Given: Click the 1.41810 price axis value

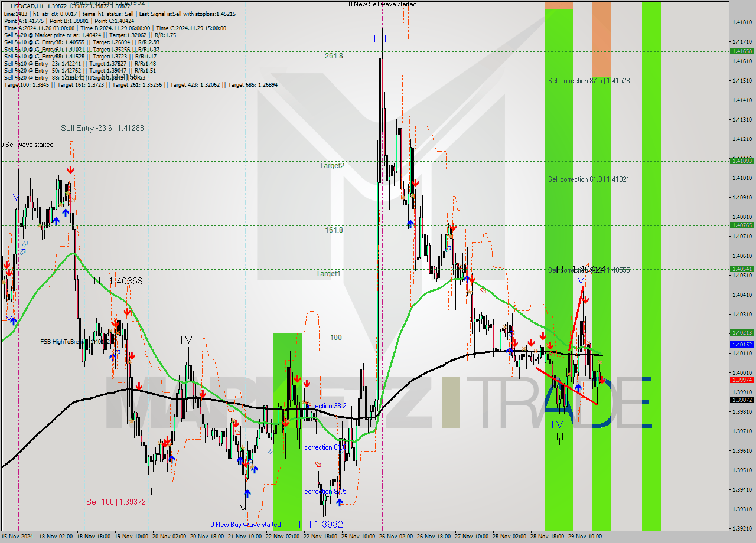Looking at the screenshot, I should coord(742,22).
